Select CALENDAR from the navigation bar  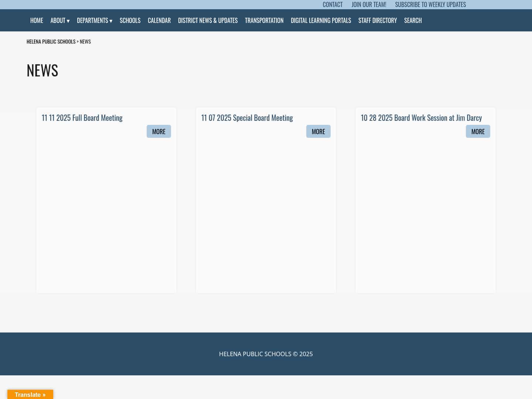pyautogui.click(x=159, y=20)
